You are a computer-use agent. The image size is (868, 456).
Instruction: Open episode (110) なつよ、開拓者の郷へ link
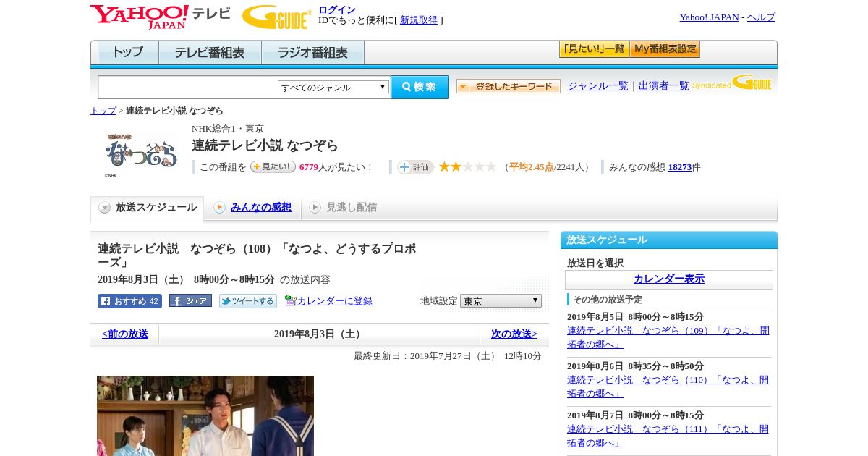coord(668,387)
